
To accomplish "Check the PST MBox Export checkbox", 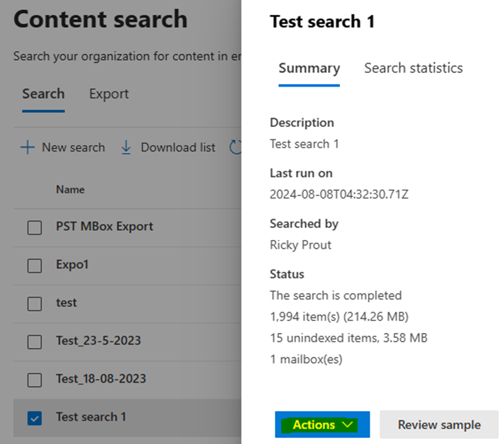I will (35, 227).
